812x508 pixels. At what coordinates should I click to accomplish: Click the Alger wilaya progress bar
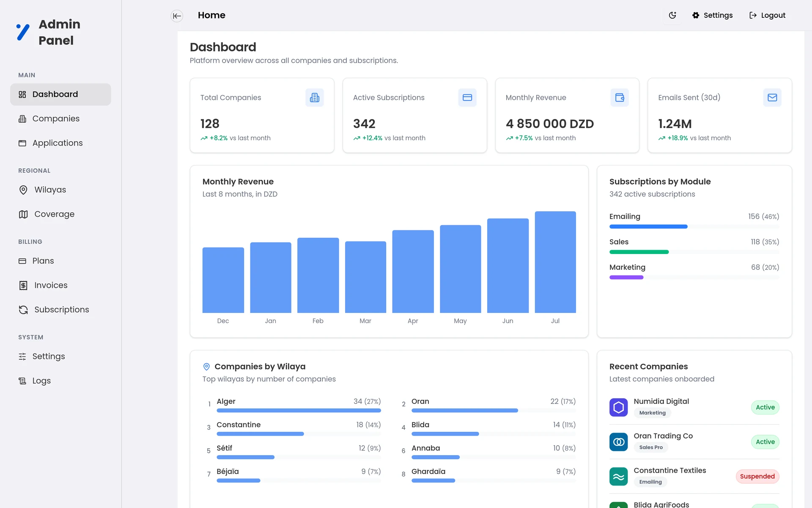299,410
